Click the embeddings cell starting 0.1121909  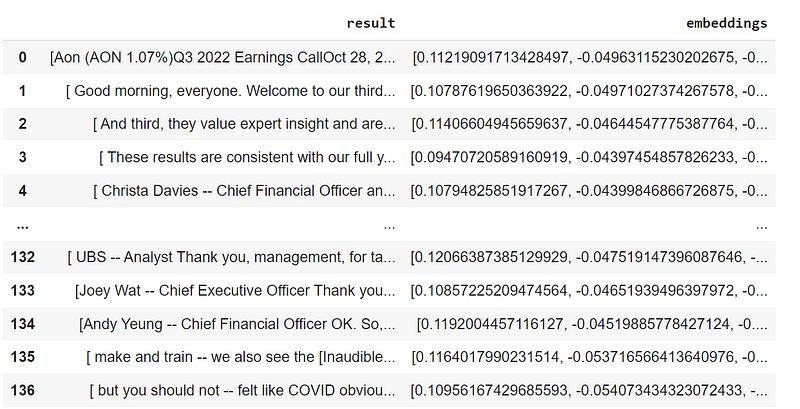[590, 57]
